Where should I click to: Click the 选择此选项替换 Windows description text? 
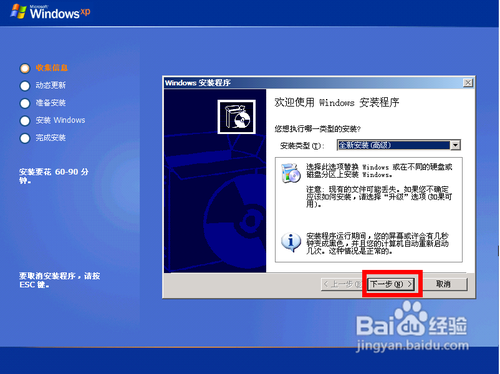point(379,171)
